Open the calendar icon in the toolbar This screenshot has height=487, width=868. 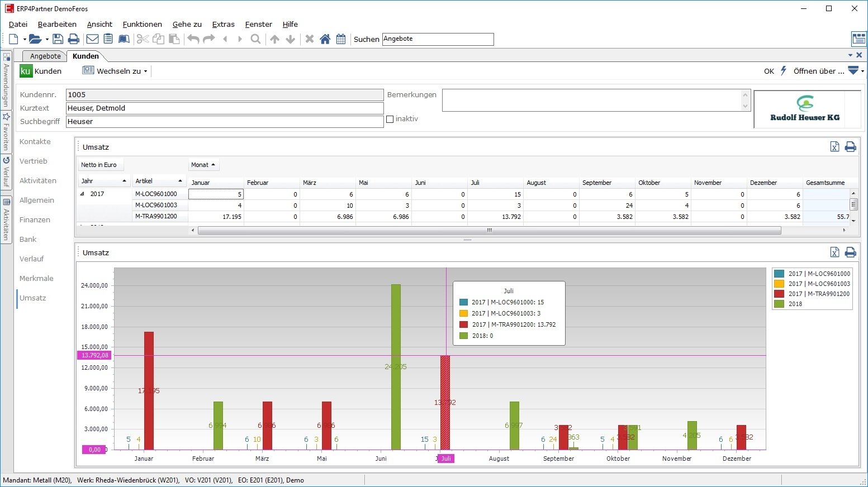coord(341,39)
